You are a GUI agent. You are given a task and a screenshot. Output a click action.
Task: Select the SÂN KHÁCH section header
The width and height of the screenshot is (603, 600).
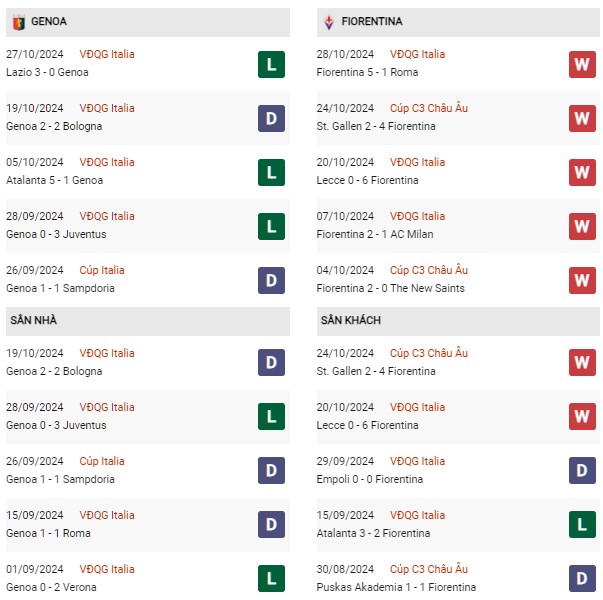458,321
